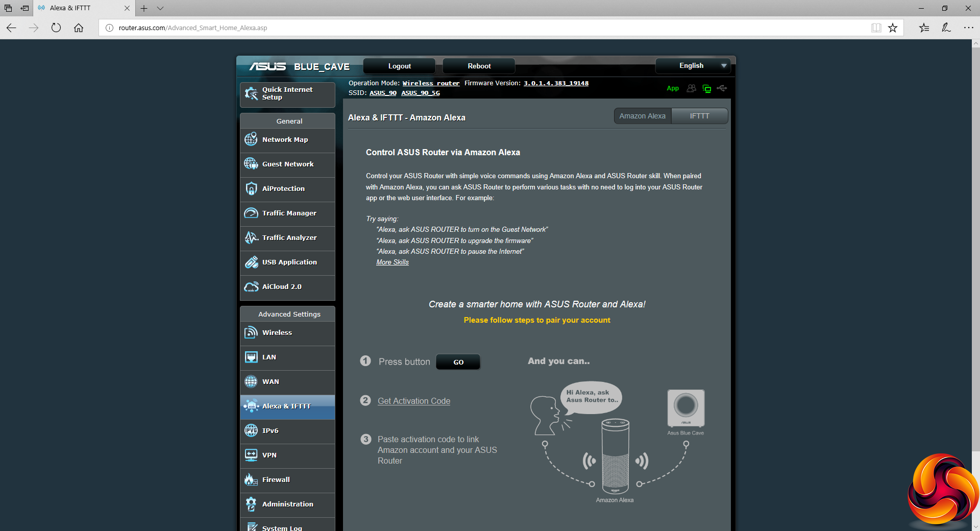Viewport: 980px width, 531px height.
Task: Open the Traffic Manager gauge icon
Action: point(251,213)
